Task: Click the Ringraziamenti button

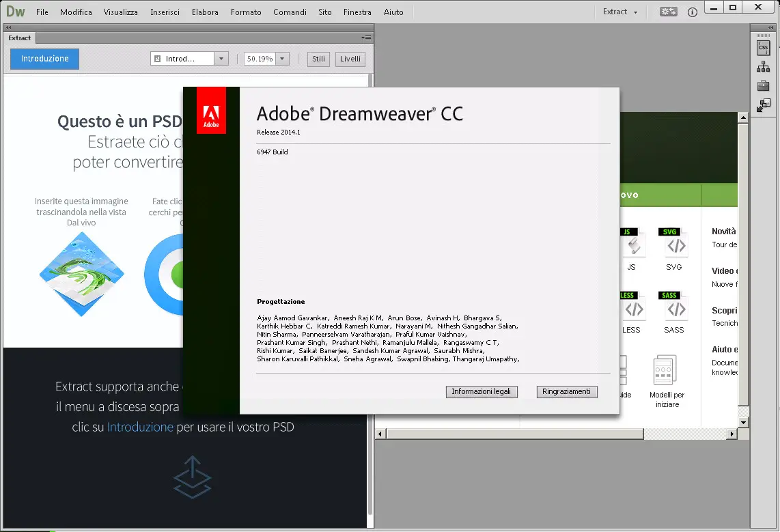Action: [567, 392]
